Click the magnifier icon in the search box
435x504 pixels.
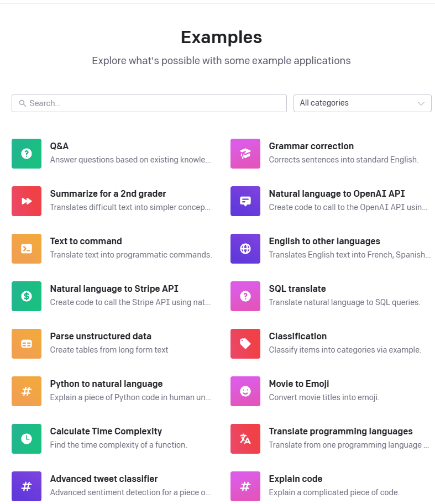(23, 103)
